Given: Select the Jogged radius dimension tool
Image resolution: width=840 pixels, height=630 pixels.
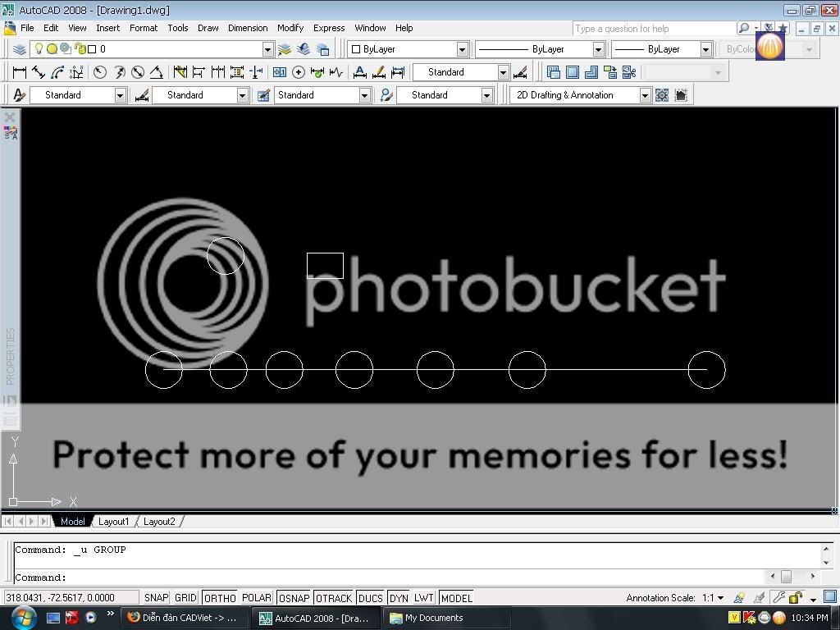Looking at the screenshot, I should click(119, 72).
